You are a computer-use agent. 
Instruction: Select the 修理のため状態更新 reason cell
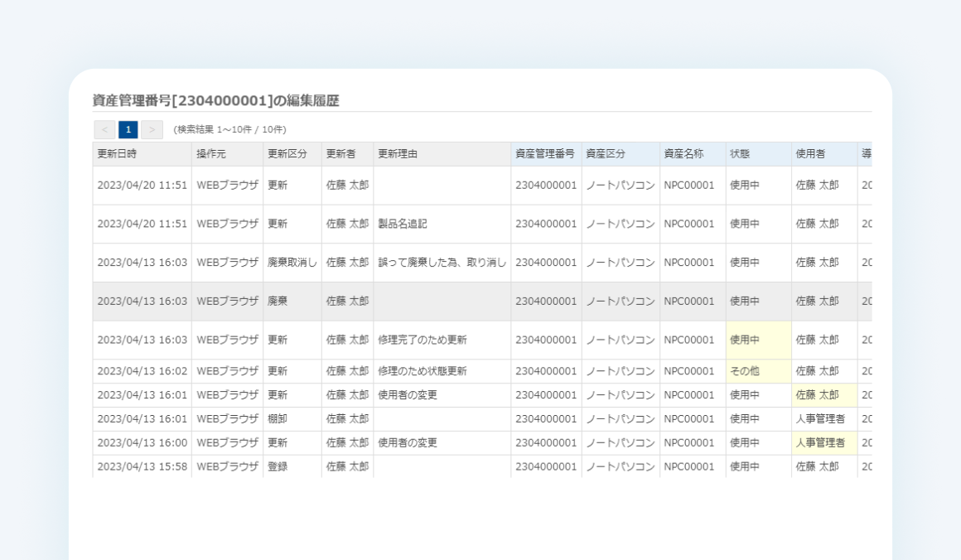coord(442,370)
